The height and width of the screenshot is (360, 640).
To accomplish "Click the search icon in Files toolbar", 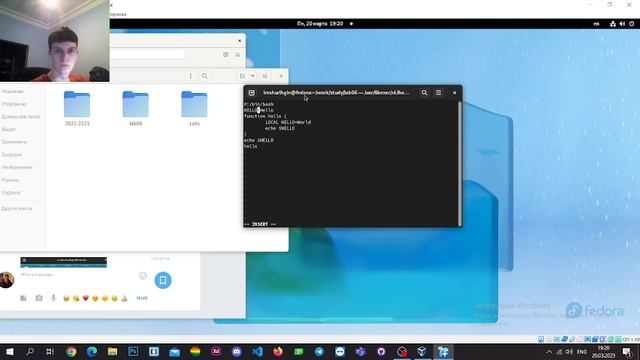I will coord(204,76).
